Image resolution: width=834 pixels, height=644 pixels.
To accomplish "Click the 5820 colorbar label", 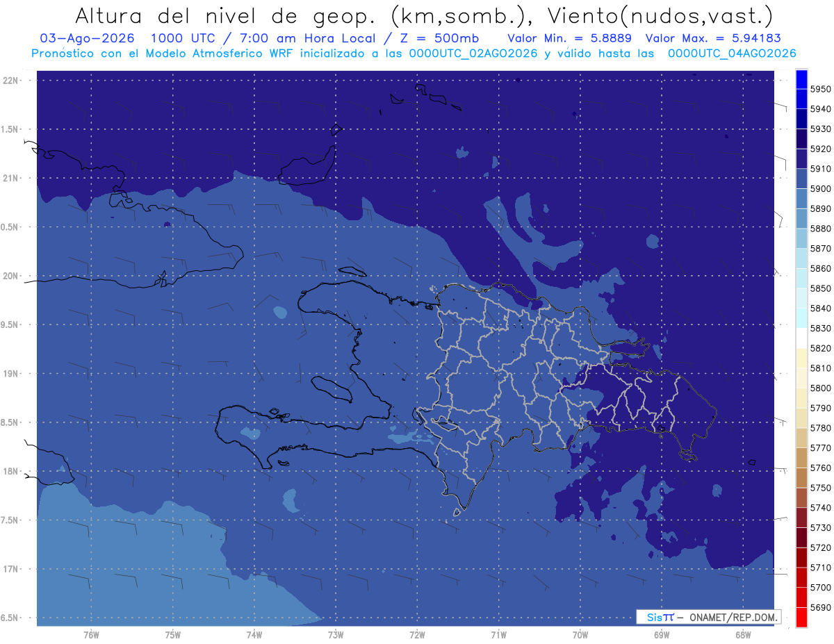I will 821,348.
